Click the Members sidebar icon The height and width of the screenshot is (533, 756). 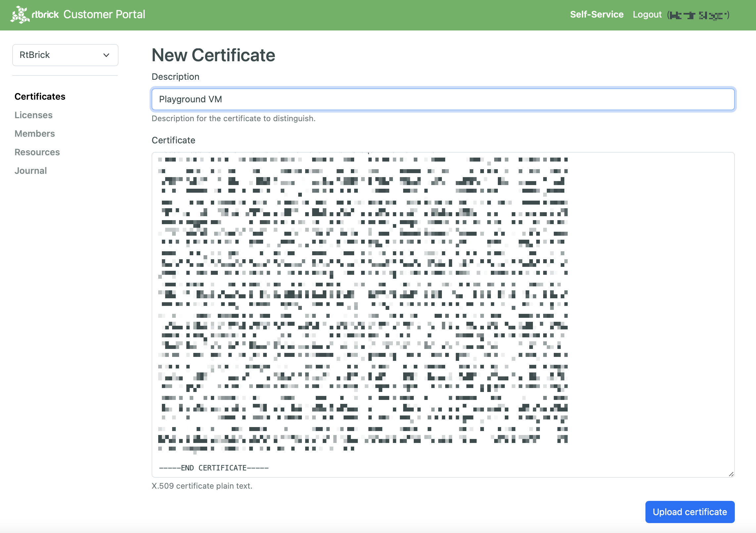[x=35, y=133]
